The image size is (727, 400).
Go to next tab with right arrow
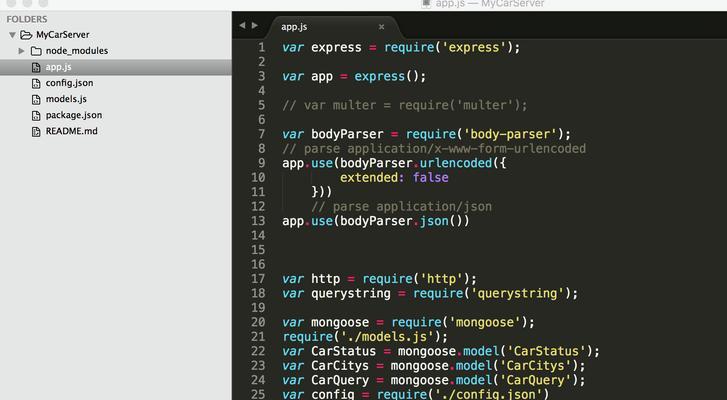click(x=255, y=25)
